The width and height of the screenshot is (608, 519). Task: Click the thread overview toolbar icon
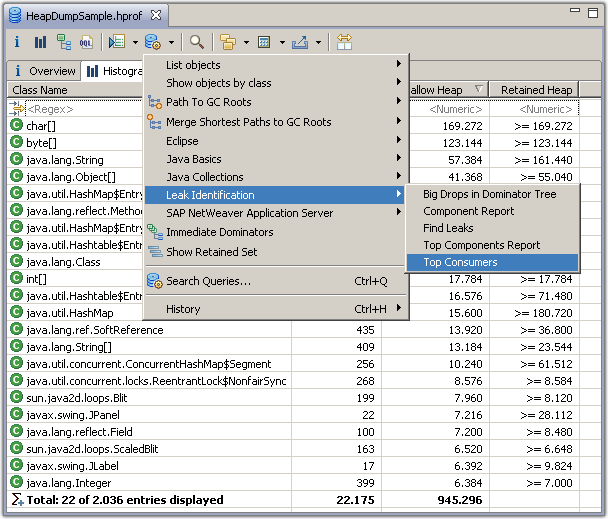[117, 42]
